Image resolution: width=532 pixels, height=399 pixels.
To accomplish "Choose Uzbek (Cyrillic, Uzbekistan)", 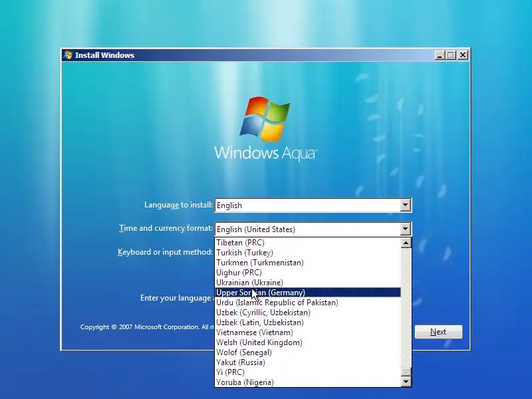I will pyautogui.click(x=308, y=313).
